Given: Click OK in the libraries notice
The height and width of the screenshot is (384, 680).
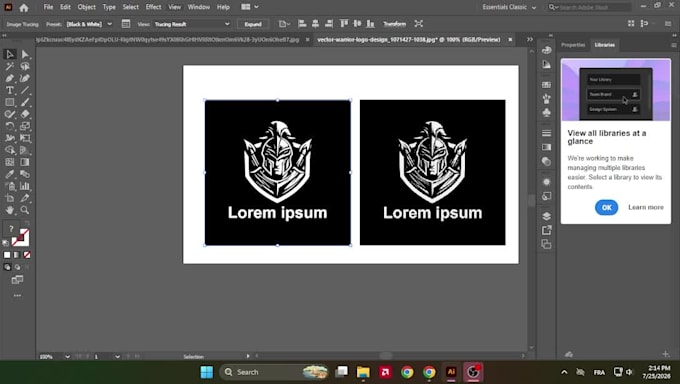Looking at the screenshot, I should [606, 207].
